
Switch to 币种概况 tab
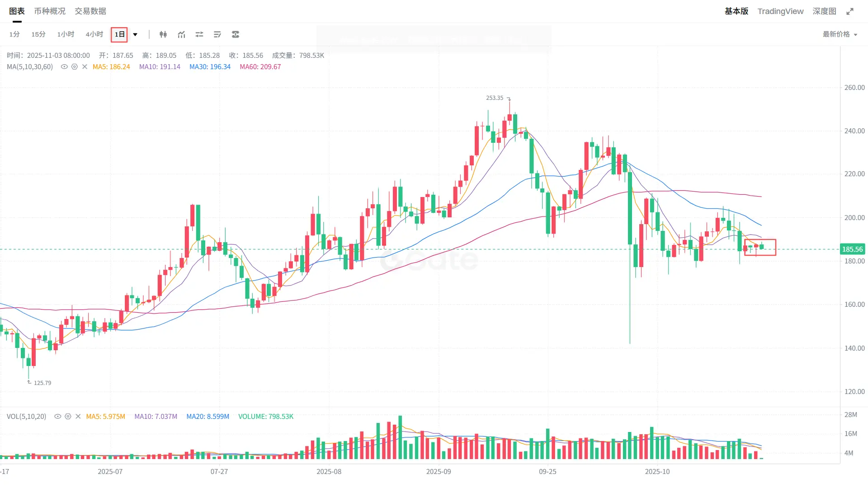pos(50,11)
